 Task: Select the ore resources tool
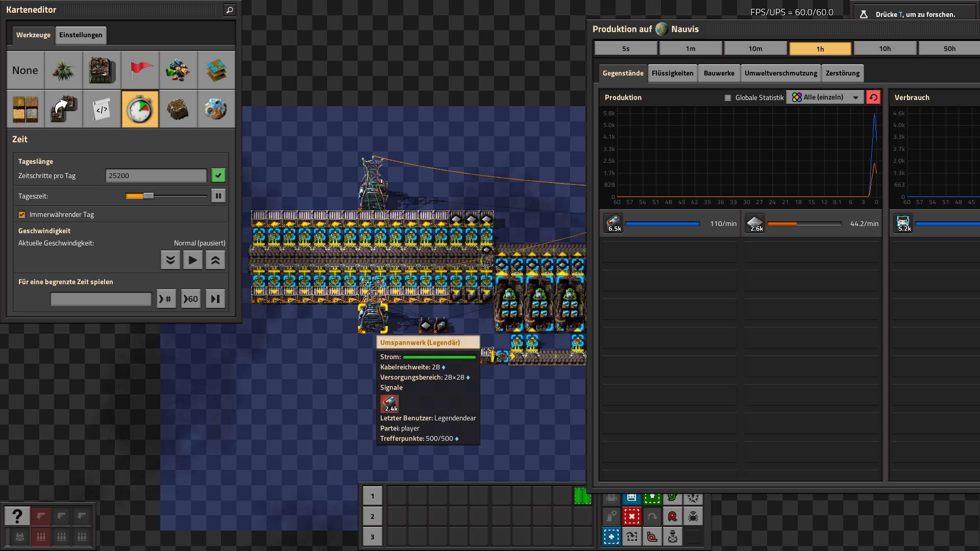[178, 70]
